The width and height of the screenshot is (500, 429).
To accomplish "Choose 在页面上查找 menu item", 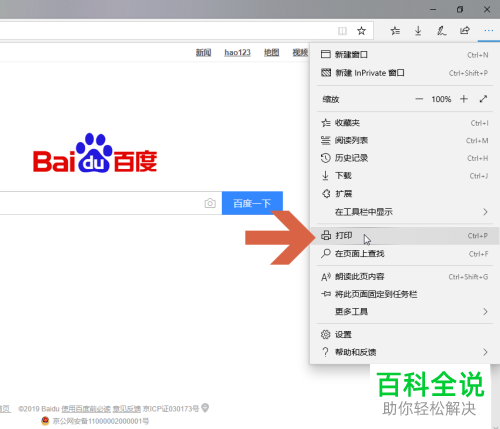I will pos(404,254).
